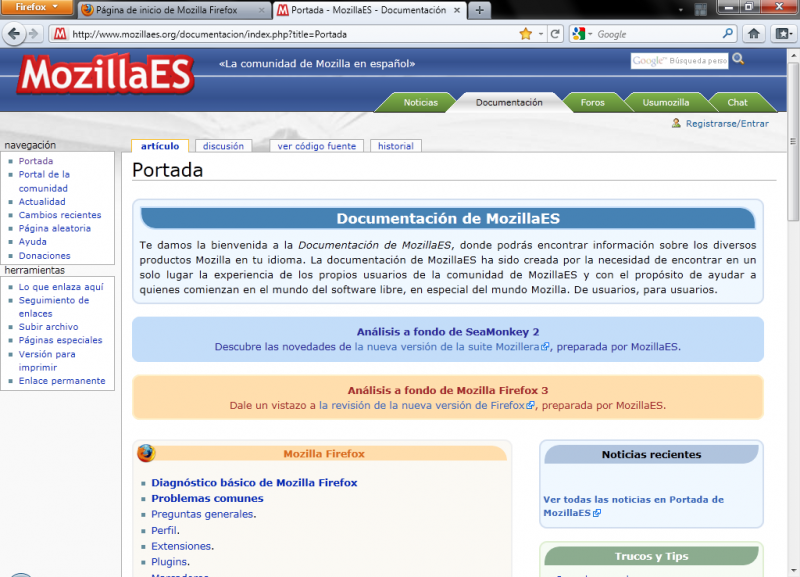Open the bookmarks toolbar button
The height and width of the screenshot is (577, 800).
pos(784,34)
